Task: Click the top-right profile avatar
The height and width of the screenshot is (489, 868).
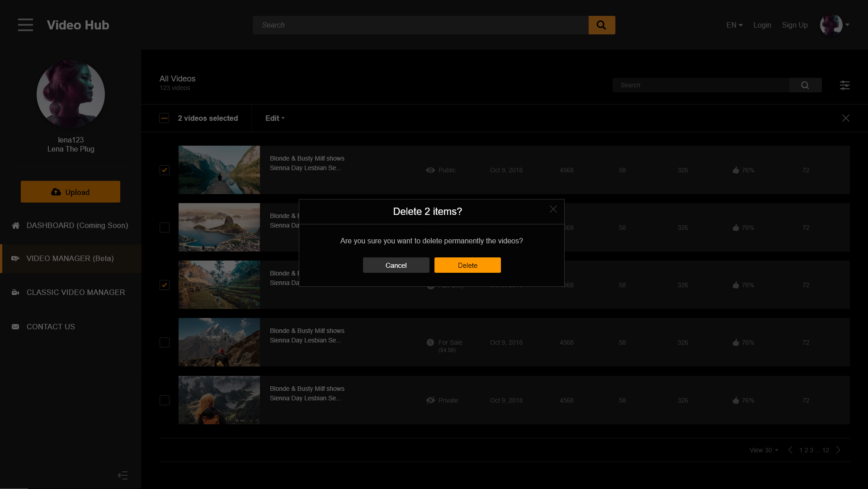Action: tap(831, 25)
